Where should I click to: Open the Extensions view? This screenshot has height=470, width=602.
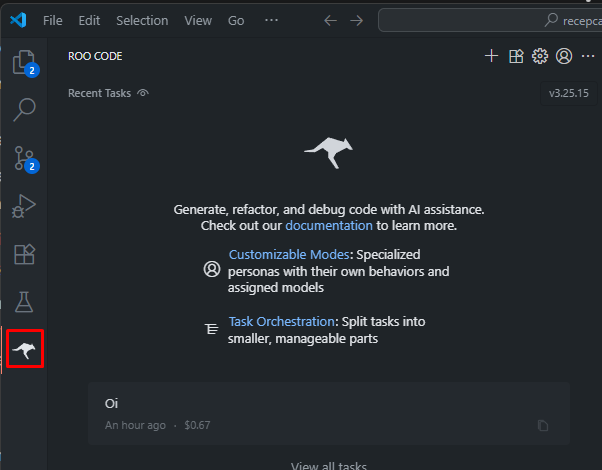coord(23,254)
